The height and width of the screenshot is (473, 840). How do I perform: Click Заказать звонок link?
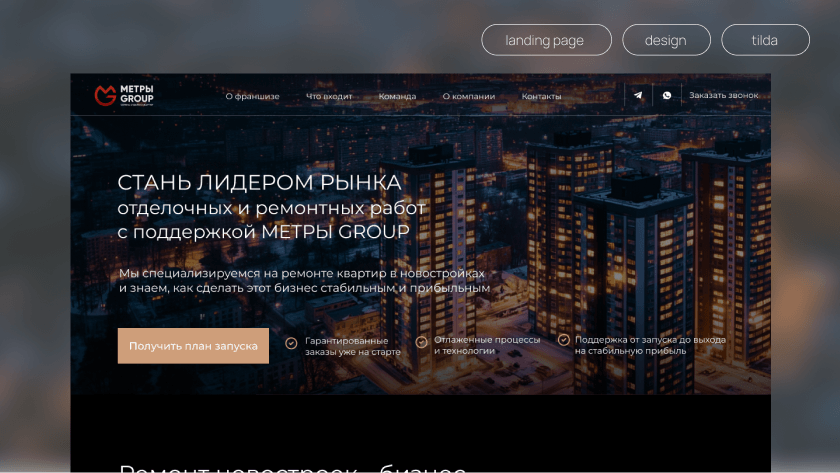(724, 95)
